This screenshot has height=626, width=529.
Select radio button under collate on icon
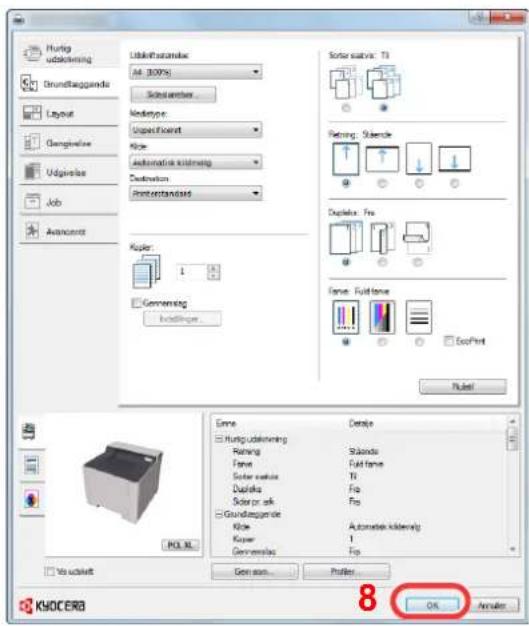click(383, 108)
